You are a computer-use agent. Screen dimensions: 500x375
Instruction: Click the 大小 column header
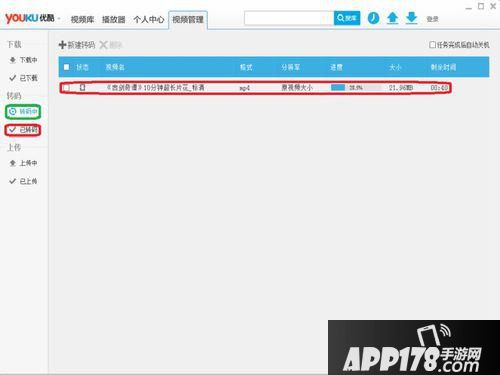(x=395, y=67)
